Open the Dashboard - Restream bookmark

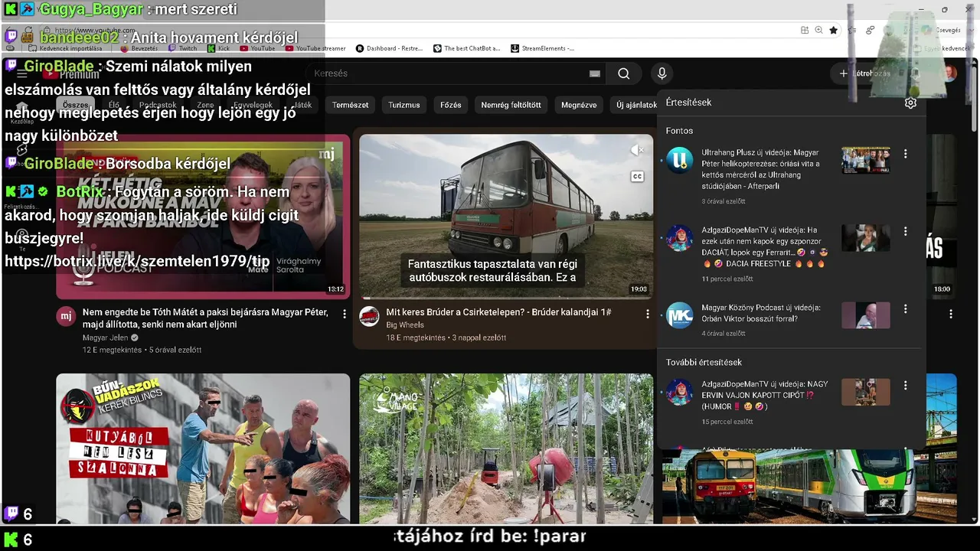pos(390,48)
